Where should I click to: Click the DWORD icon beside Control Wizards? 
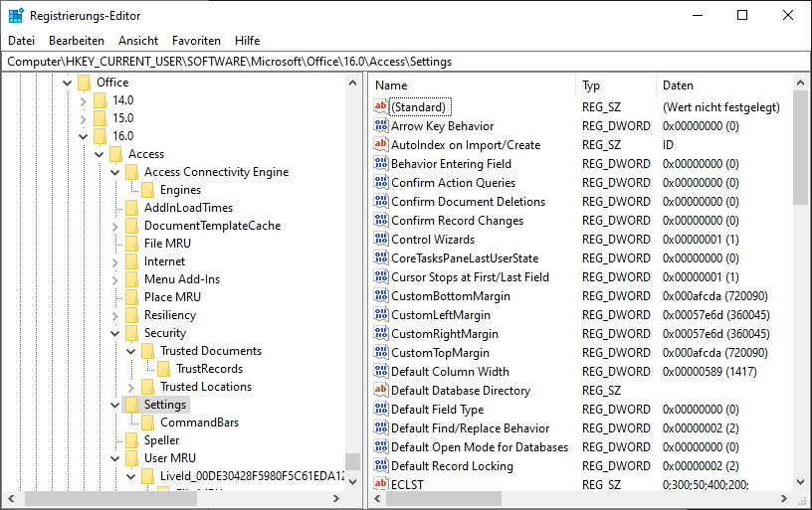380,240
